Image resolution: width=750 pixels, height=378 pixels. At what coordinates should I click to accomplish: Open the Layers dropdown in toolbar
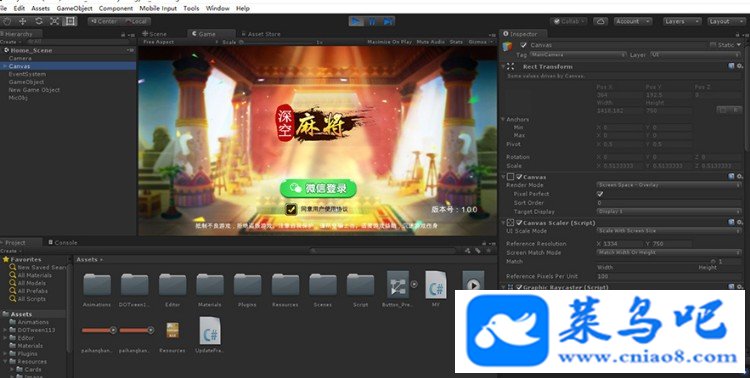pos(682,22)
